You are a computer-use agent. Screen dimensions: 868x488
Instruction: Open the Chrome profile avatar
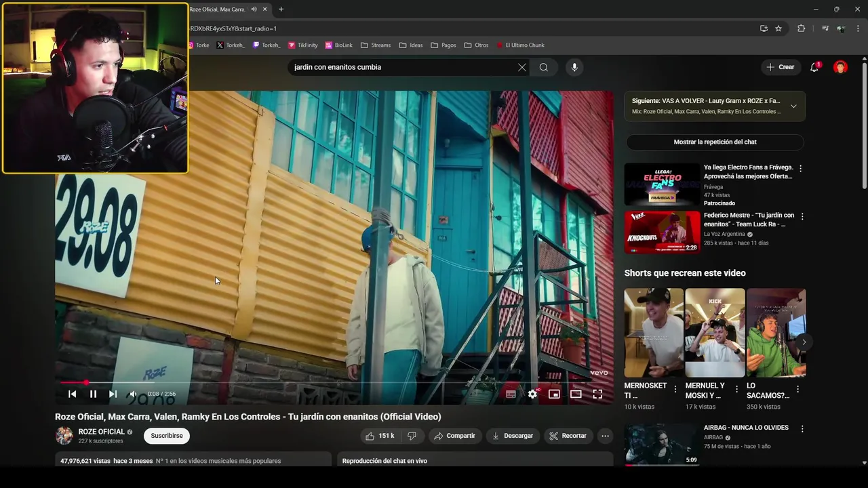click(841, 28)
